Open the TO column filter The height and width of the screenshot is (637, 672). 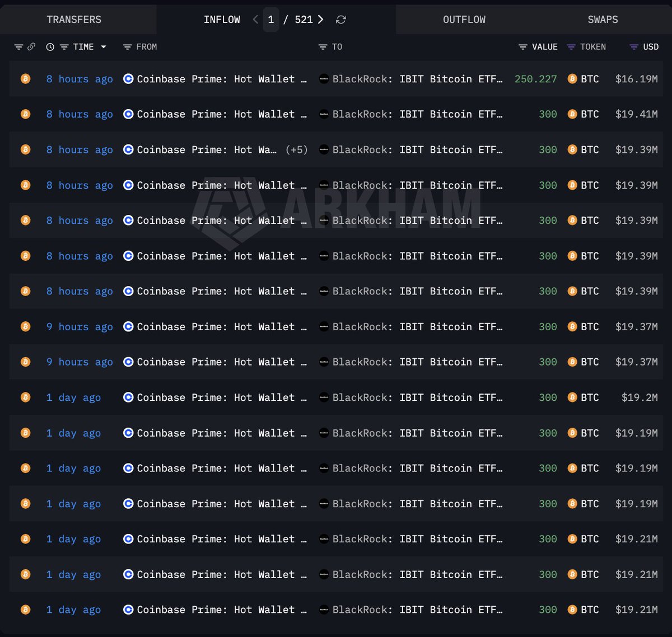tap(323, 47)
